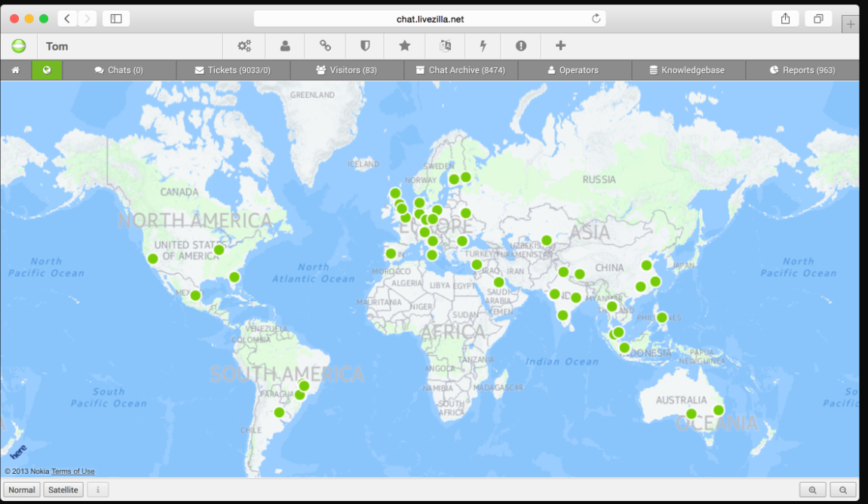Go to the home dashboard tab
Screen dimensions: 868x504
(x=15, y=70)
